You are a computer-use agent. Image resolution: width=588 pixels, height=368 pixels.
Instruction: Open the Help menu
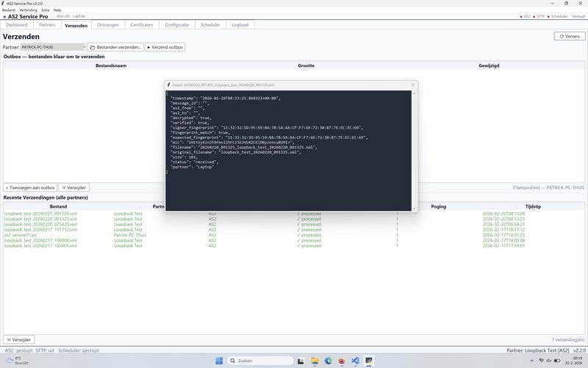tap(57, 10)
